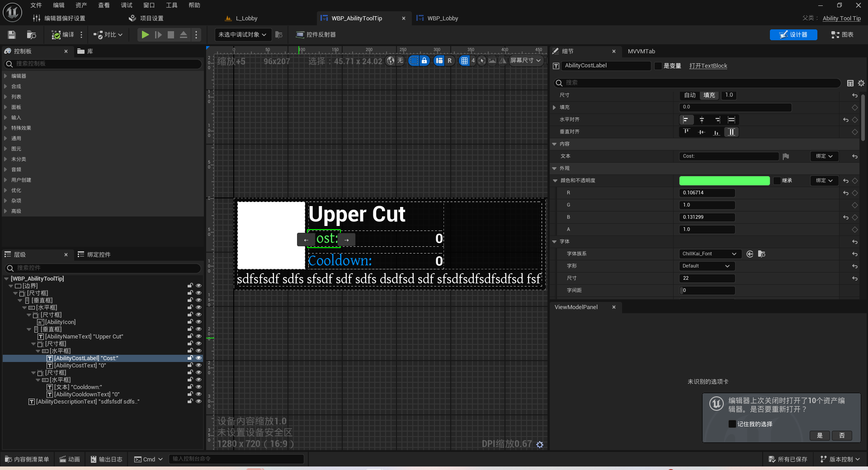Open the Screen Size dropdown
The width and height of the screenshot is (868, 470).
526,61
